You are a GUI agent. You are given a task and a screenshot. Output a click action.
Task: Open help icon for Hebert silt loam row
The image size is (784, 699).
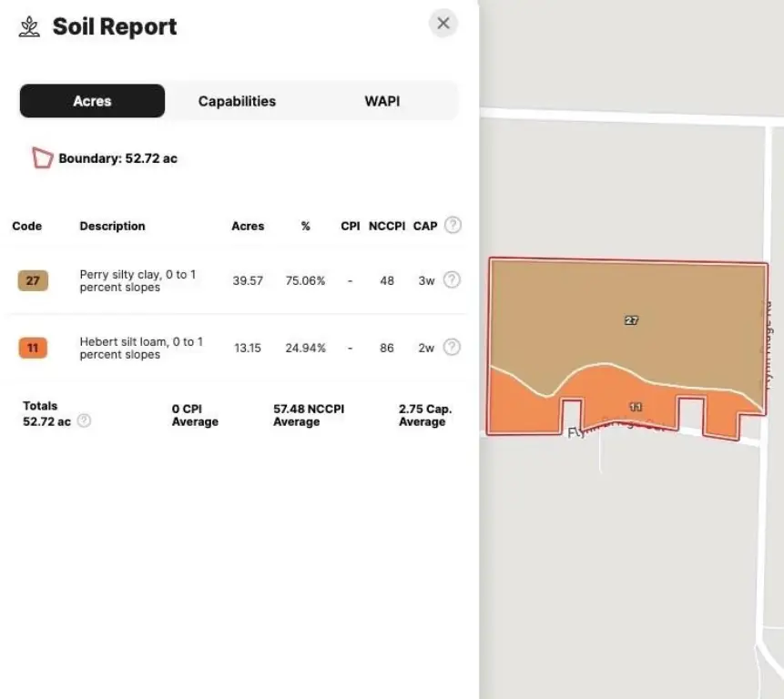452,347
